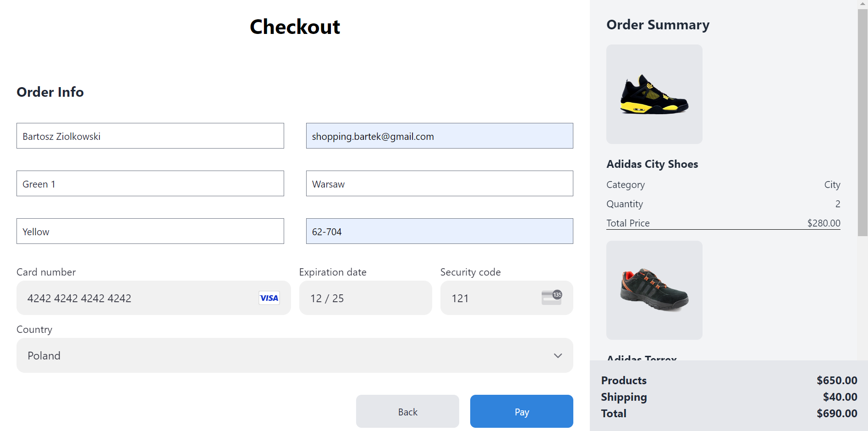Expand the Country dropdown chevron
Viewport: 868px width, 431px height.
tap(558, 356)
